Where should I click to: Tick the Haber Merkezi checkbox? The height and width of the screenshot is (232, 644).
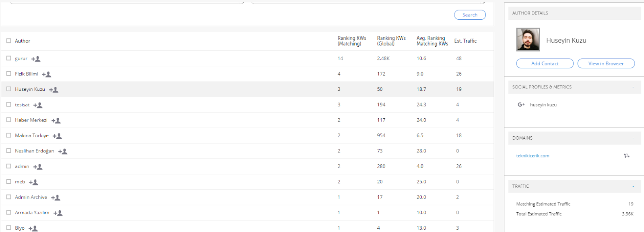click(9, 120)
